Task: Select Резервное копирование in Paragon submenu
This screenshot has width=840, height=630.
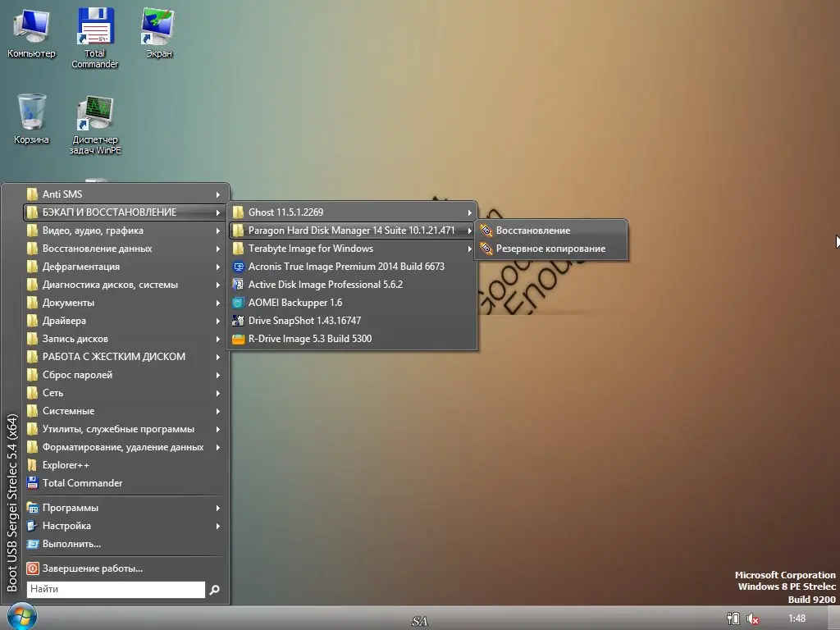Action: click(x=550, y=249)
